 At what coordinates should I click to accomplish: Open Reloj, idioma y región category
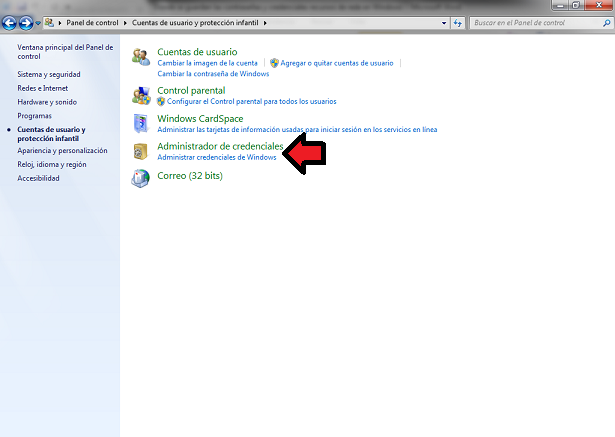pyautogui.click(x=52, y=164)
